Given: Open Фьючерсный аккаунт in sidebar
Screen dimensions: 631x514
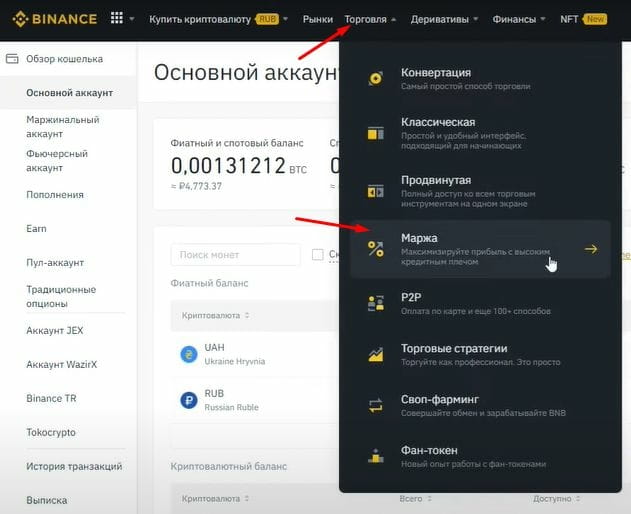Looking at the screenshot, I should [x=57, y=161].
